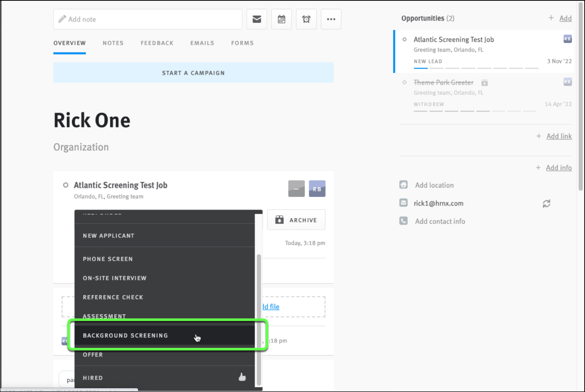
Task: Click the sync icon next to rick1@hrnx.com
Action: click(546, 203)
